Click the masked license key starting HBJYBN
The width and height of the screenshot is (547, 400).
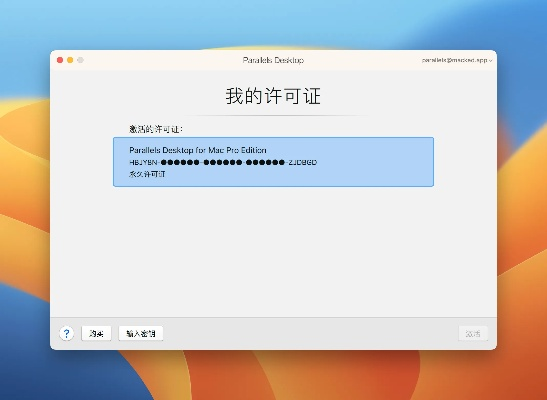pos(223,162)
